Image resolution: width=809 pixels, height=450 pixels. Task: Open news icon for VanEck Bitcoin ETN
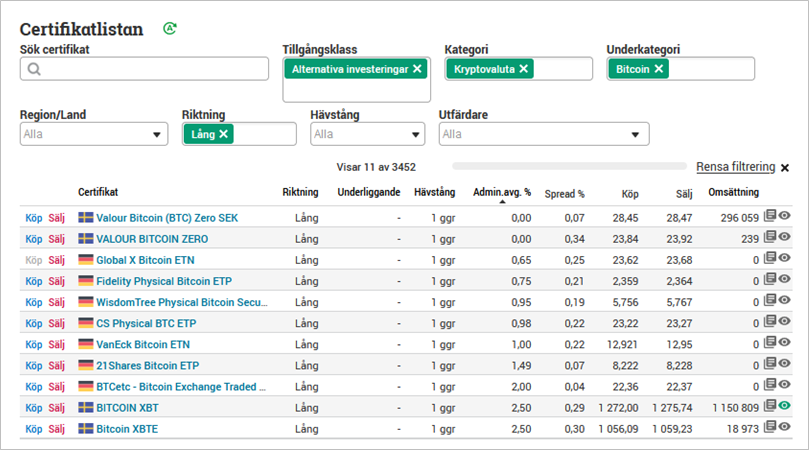coord(770,342)
